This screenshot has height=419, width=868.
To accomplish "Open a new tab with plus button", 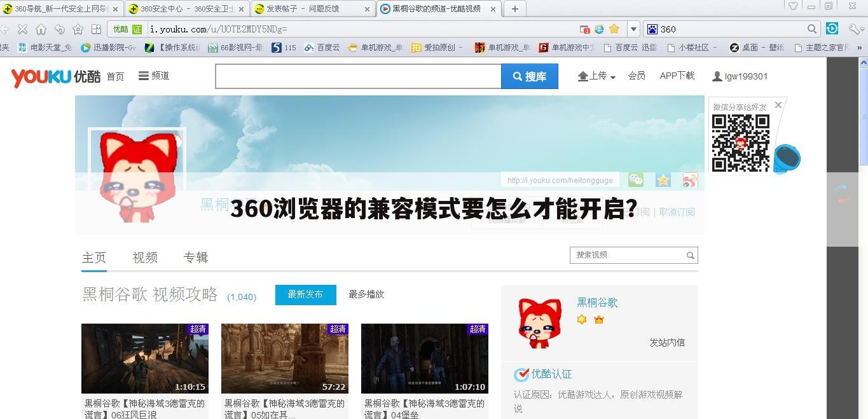I will point(514,8).
